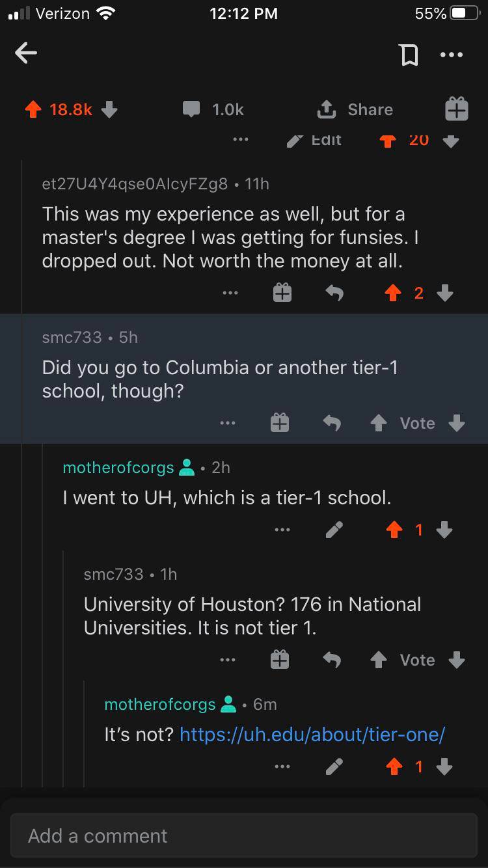488x868 pixels.
Task: Open more options on smc733's Columbia comment
Action: 228,424
